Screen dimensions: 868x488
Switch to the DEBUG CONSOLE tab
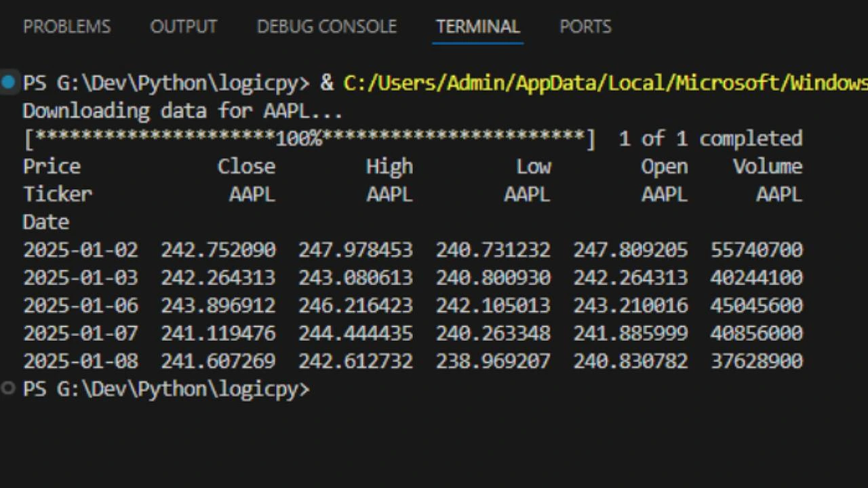tap(327, 26)
